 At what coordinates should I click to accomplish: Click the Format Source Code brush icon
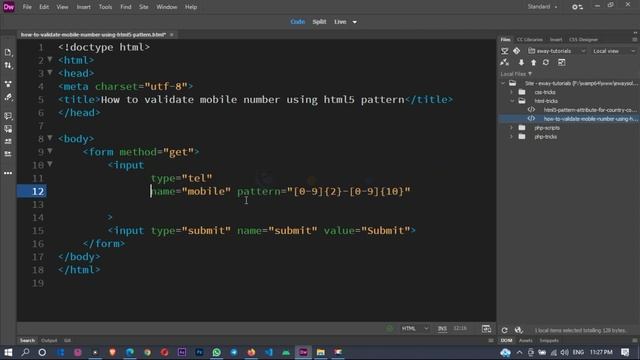tap(8, 97)
